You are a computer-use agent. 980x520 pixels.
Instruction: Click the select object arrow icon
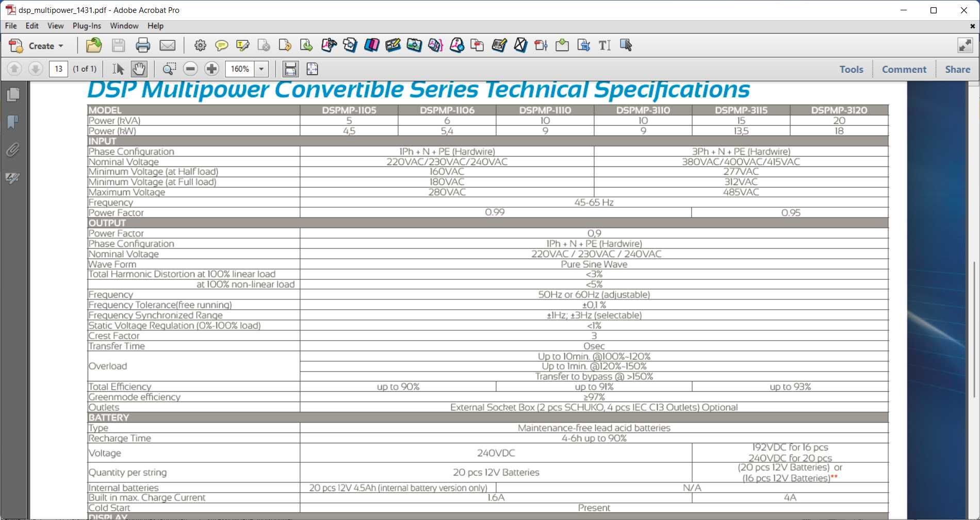[x=626, y=46]
